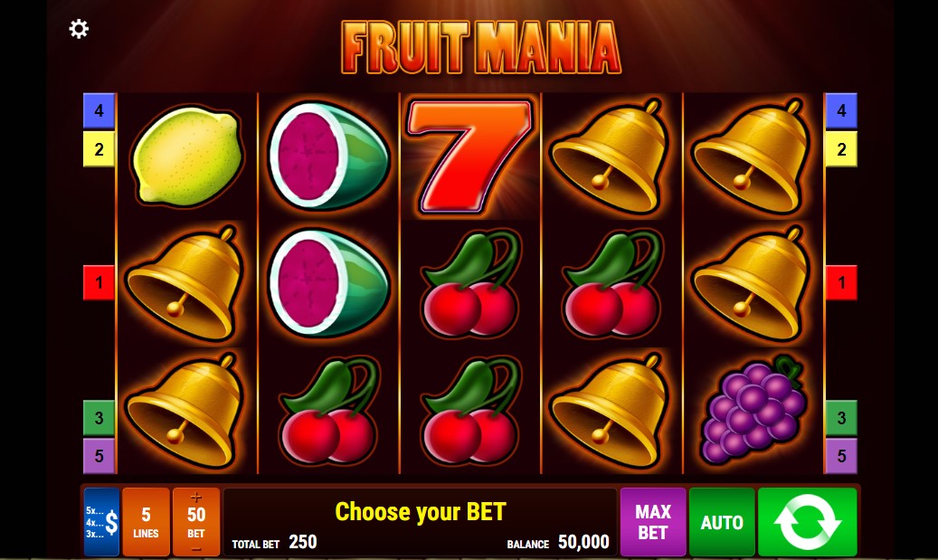
Task: Select the red line 1 marker on the left
Action: pos(99,282)
